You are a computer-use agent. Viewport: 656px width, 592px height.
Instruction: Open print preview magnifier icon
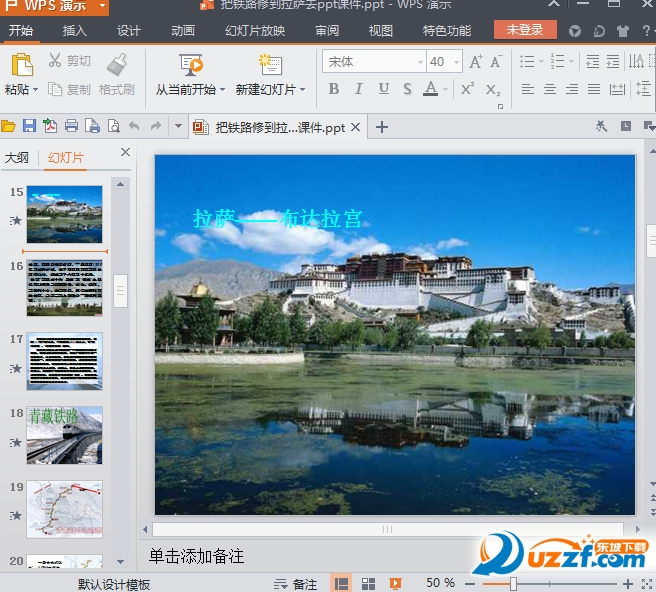click(x=114, y=126)
